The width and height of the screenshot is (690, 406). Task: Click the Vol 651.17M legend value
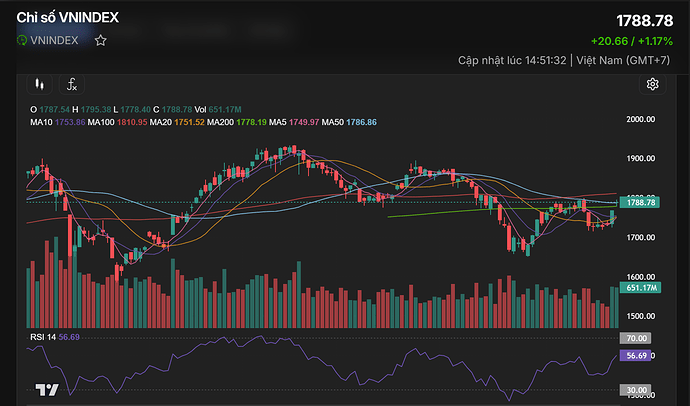218,110
